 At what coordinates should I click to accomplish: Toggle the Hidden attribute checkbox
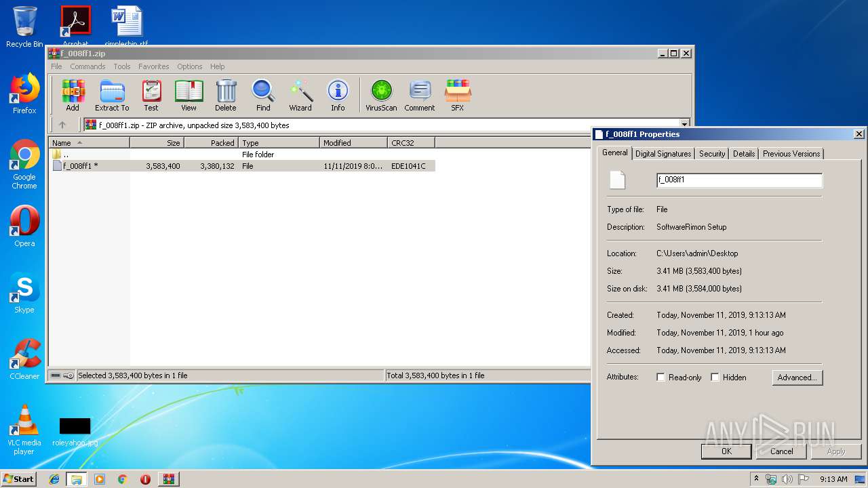715,378
